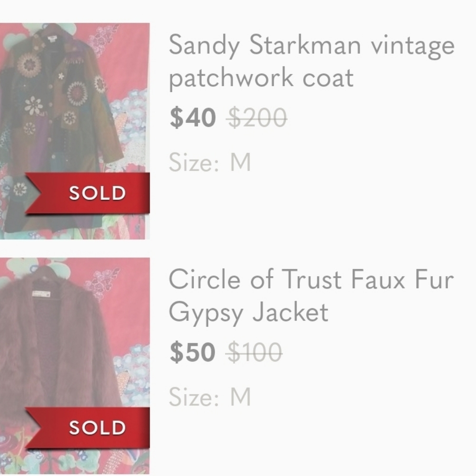This screenshot has width=476, height=476.
Task: Click the flower patch on the coat's left cuff
Action: (x=20, y=189)
